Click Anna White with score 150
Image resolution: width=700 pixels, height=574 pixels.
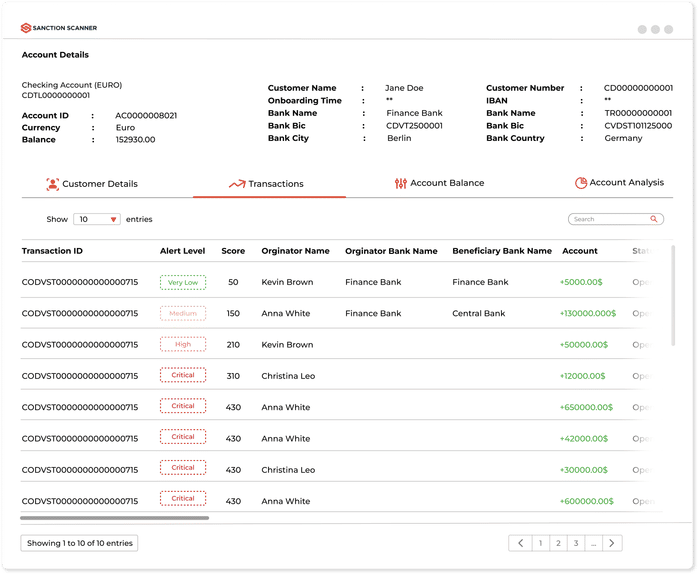click(286, 313)
